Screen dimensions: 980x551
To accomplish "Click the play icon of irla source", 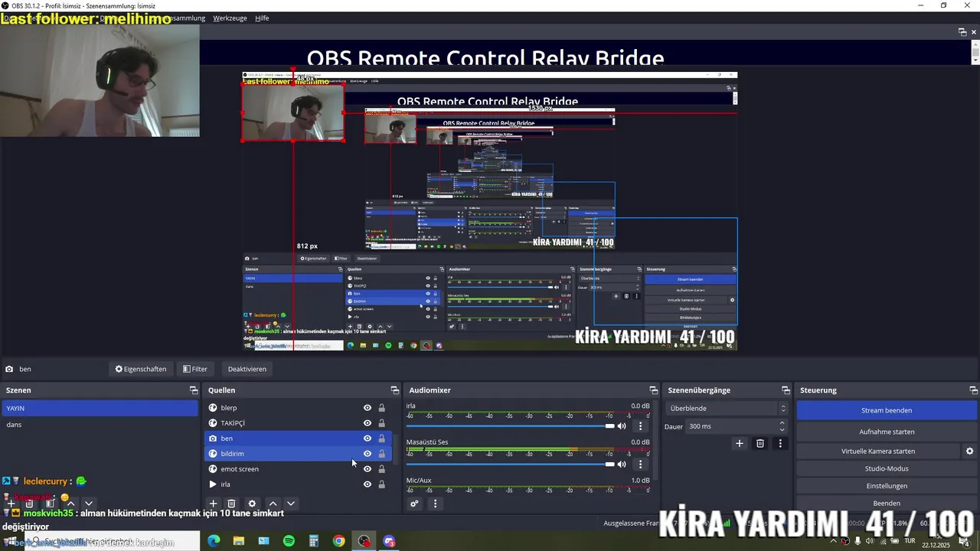I will tap(213, 484).
